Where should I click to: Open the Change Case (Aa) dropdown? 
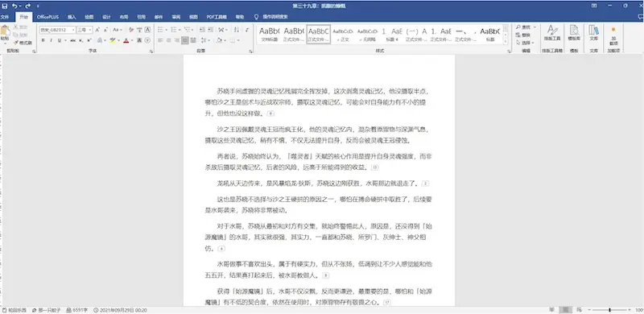click(x=118, y=30)
